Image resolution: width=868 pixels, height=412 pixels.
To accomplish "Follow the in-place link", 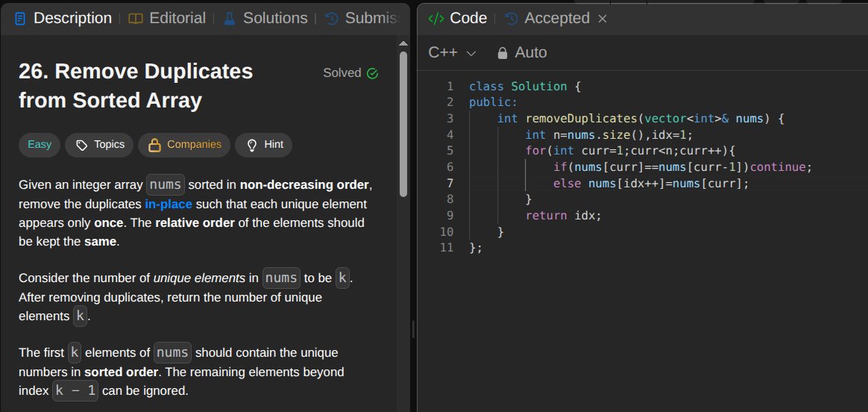I will point(169,205).
